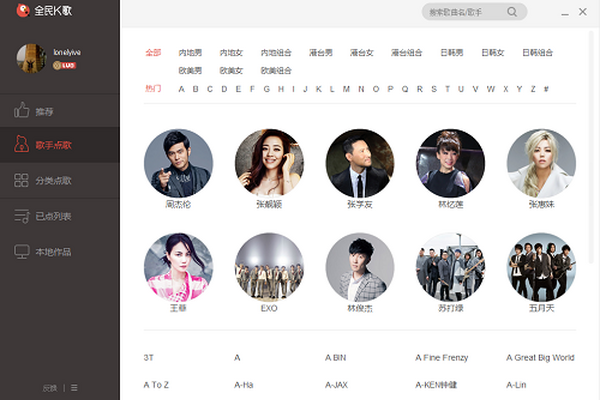Click the 反馈 feedback link
This screenshot has height=400, width=600.
50,387
